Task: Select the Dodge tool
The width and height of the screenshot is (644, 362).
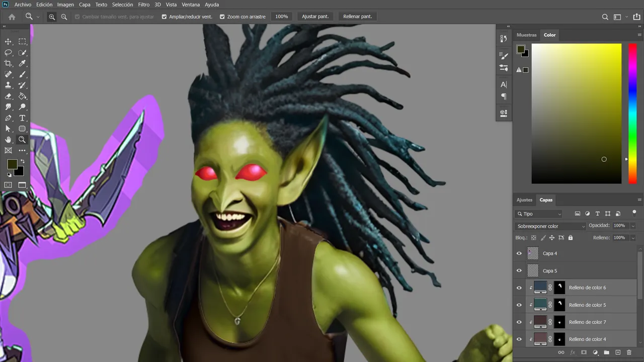Action: click(22, 107)
